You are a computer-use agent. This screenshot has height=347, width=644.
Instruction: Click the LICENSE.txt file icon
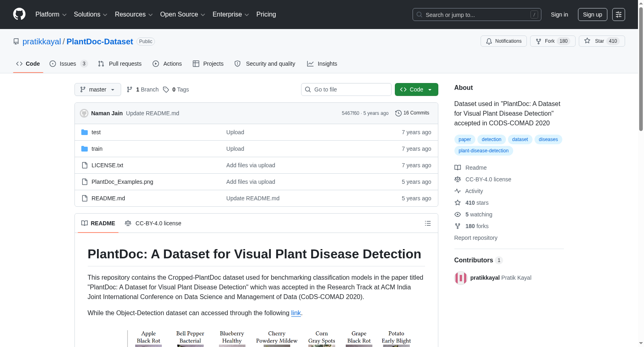pyautogui.click(x=85, y=165)
